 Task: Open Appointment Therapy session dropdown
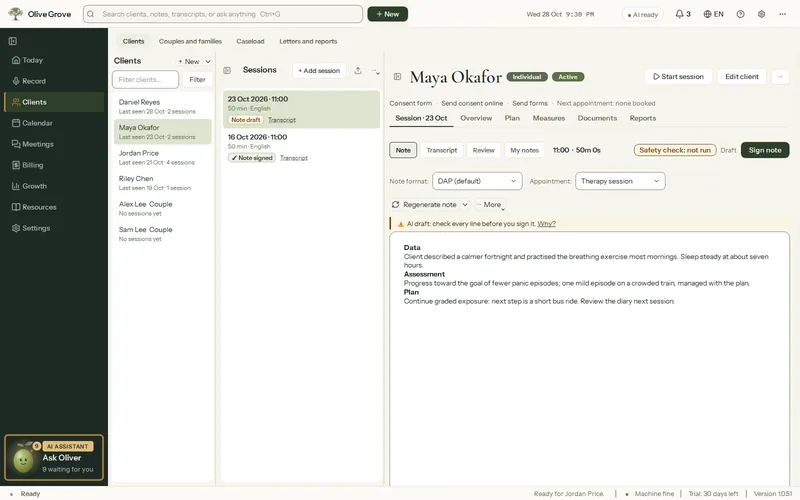620,181
